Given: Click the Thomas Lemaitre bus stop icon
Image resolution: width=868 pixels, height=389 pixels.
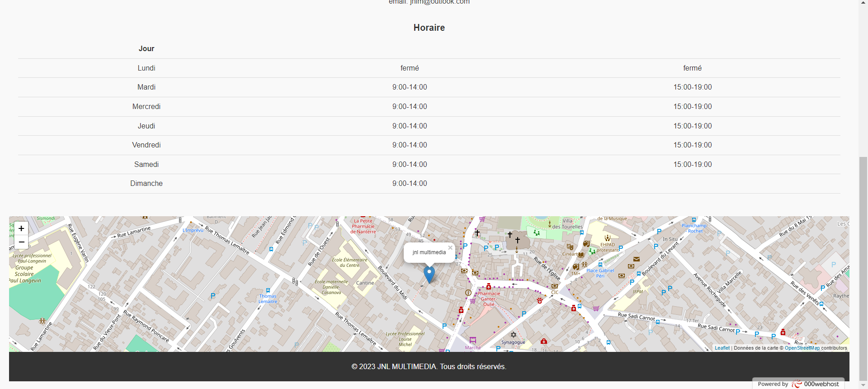Looking at the screenshot, I should point(268,290).
